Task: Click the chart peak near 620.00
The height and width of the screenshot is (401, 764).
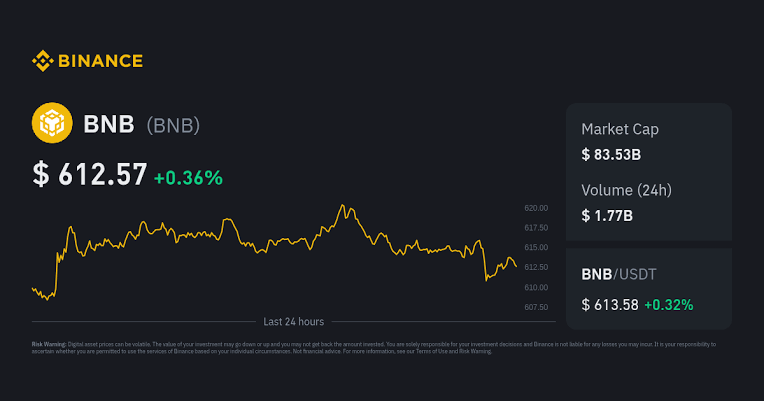Action: (x=343, y=205)
